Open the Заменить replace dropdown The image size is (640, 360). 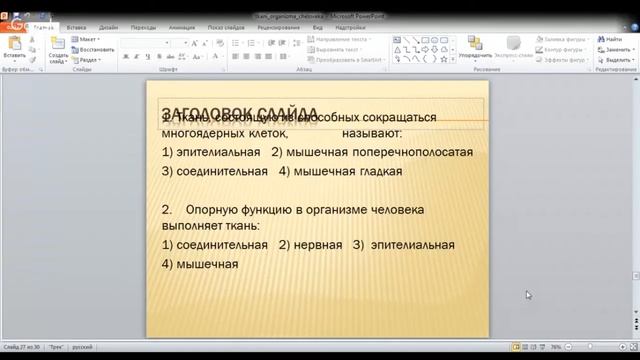click(x=633, y=50)
